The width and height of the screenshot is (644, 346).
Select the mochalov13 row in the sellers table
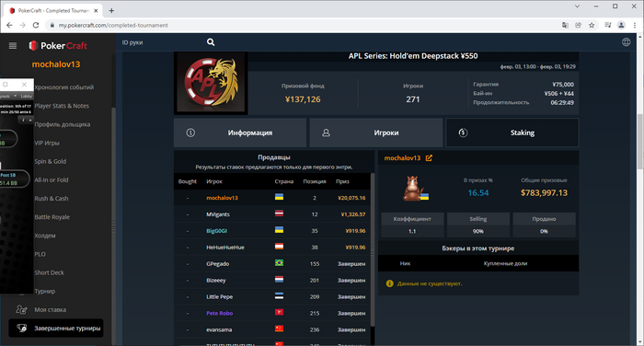pos(272,198)
